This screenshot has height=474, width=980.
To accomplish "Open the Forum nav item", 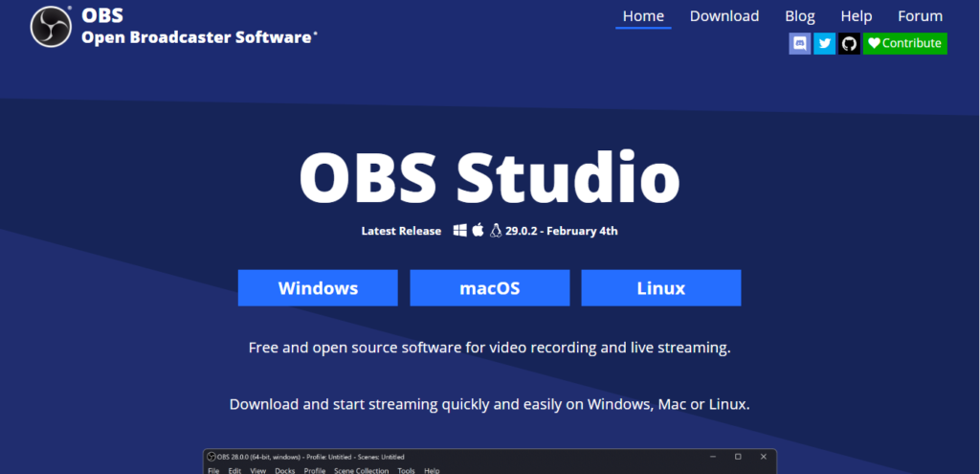I will pyautogui.click(x=920, y=16).
